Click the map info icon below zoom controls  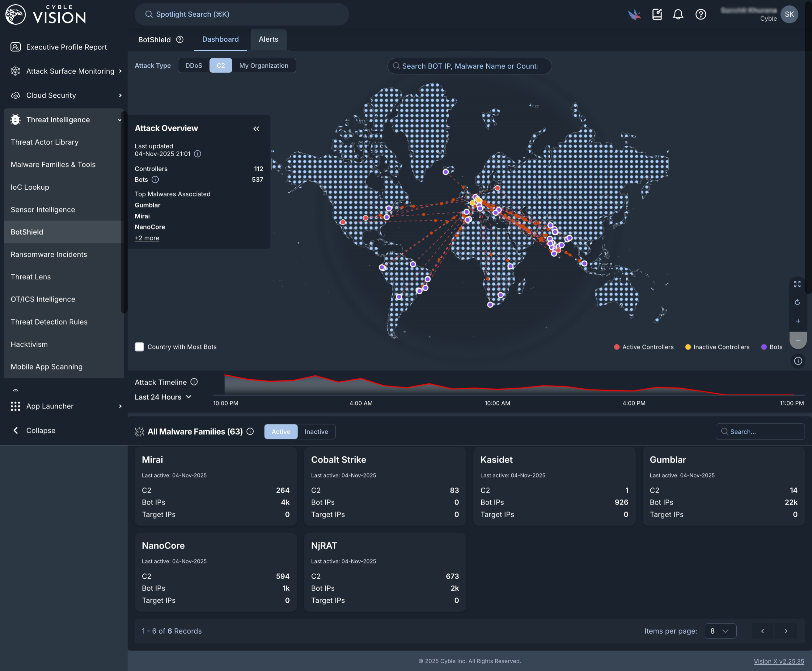click(798, 361)
